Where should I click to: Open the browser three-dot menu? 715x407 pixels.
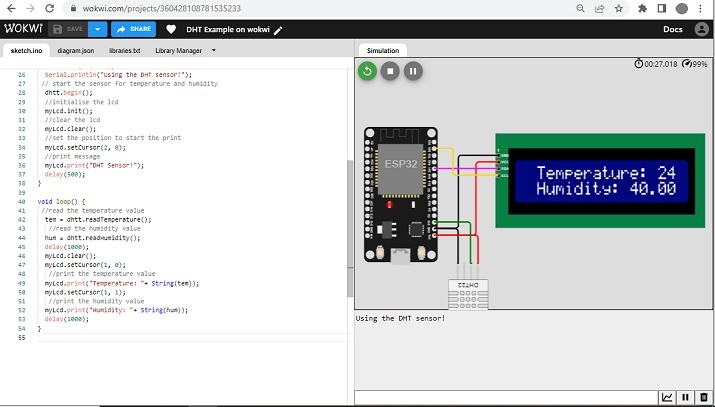(x=701, y=8)
